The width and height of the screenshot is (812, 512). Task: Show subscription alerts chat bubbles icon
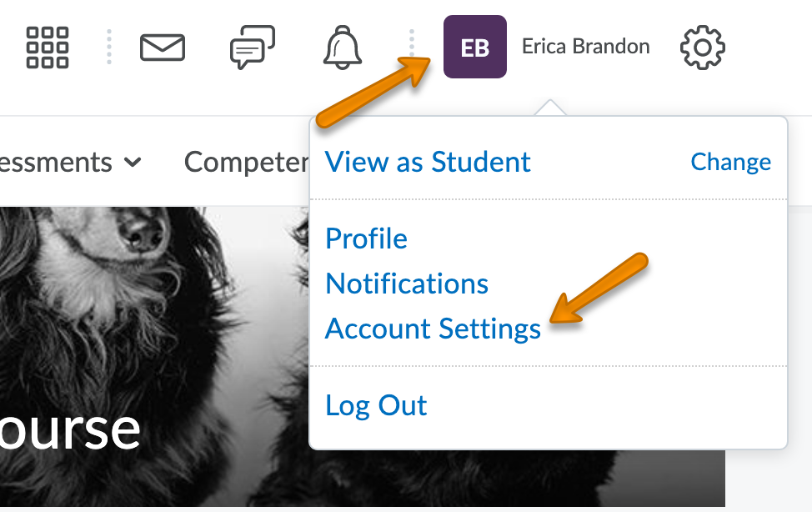click(x=252, y=47)
